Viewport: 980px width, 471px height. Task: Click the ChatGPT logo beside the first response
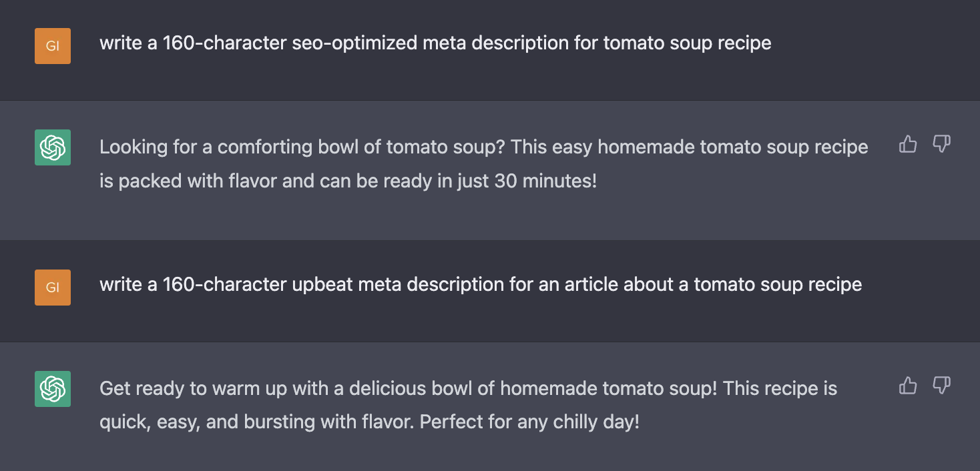point(52,147)
